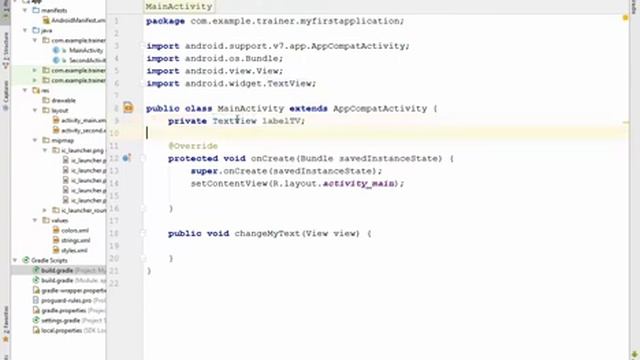Viewport: 640px width, 360px height.
Task: Expand the third com.example.trainer package
Action: (35, 80)
